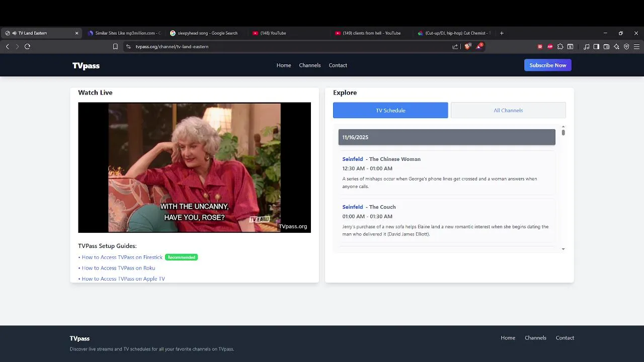The width and height of the screenshot is (644, 362).
Task: Toggle the browser sidebar panel icon
Action: 596,46
